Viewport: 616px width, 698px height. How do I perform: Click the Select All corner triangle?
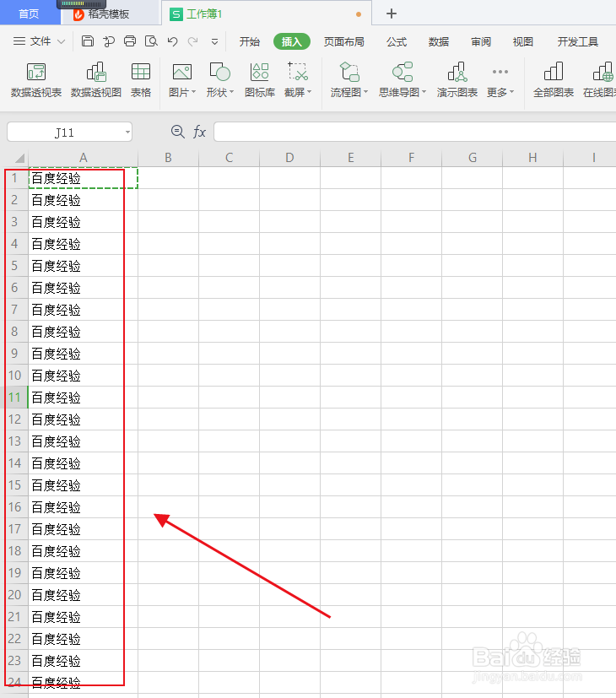point(19,158)
